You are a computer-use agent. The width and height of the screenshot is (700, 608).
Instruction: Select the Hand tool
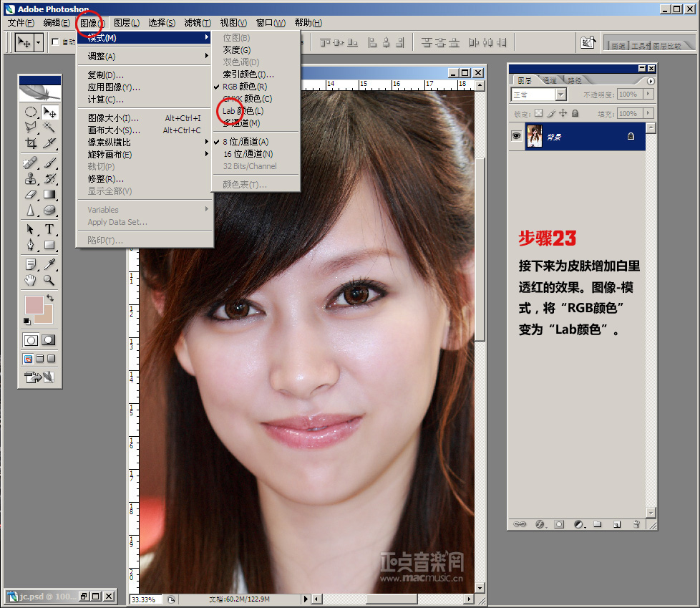pyautogui.click(x=31, y=280)
